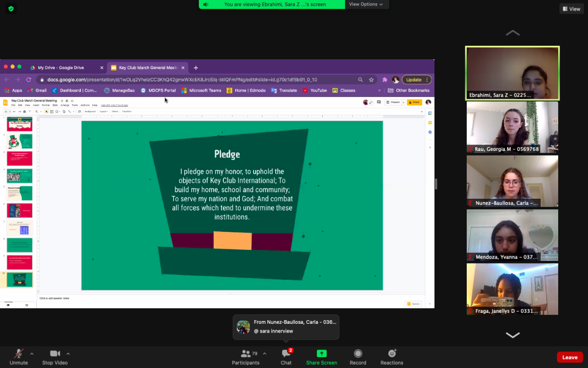Click the red Leave button
Image resolution: width=588 pixels, height=368 pixels.
pyautogui.click(x=570, y=357)
